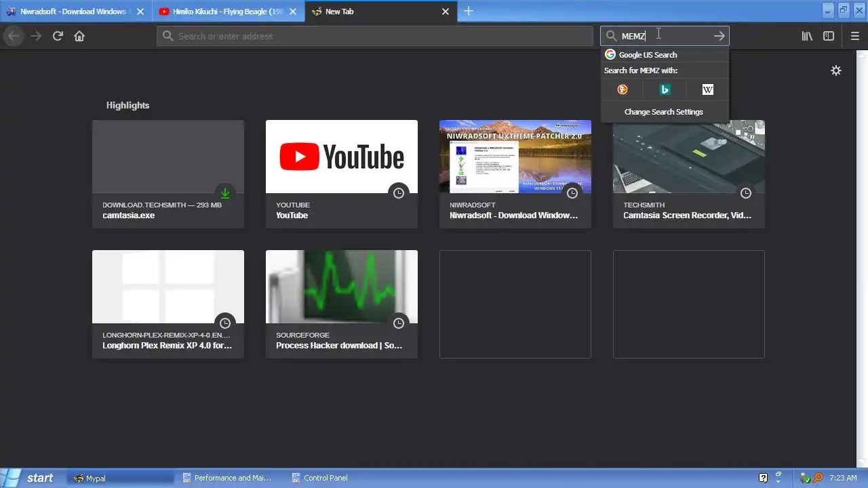Open the YouTube highlight tile

(342, 174)
